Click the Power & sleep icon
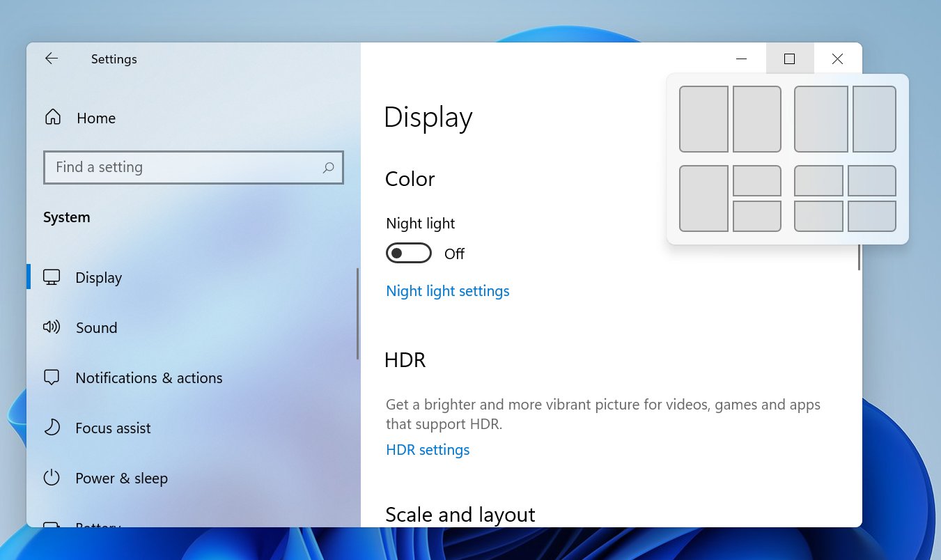 click(x=51, y=478)
